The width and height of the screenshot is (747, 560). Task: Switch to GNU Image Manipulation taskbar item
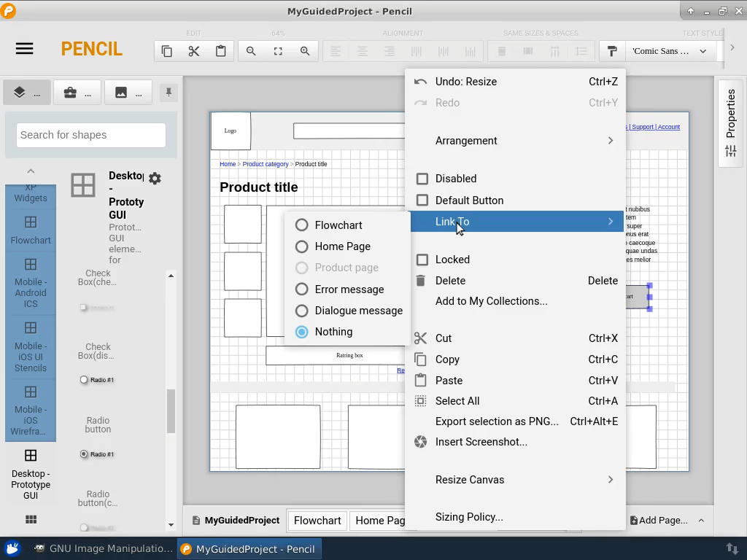[x=104, y=548]
